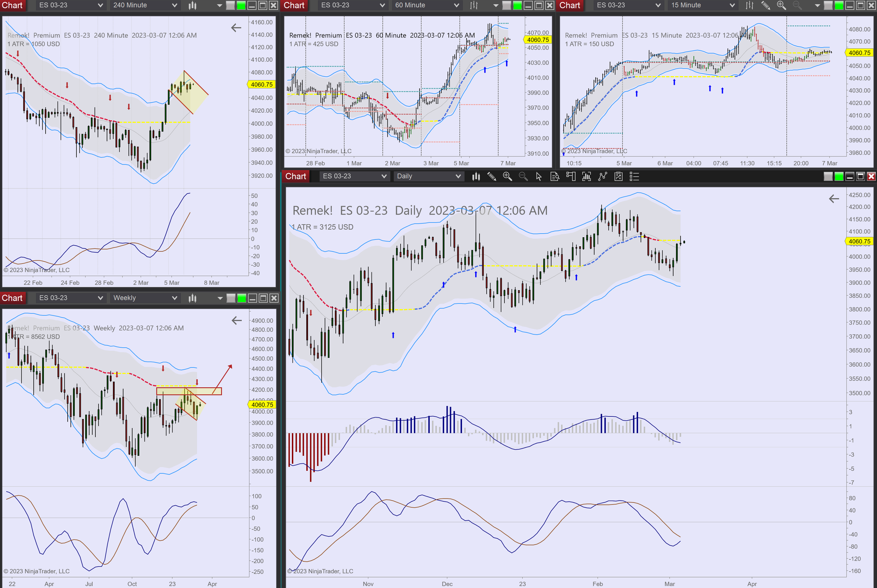Open Weekly chart ES 03-23 instrument dropdown
Screen dimensions: 877x588
point(100,298)
